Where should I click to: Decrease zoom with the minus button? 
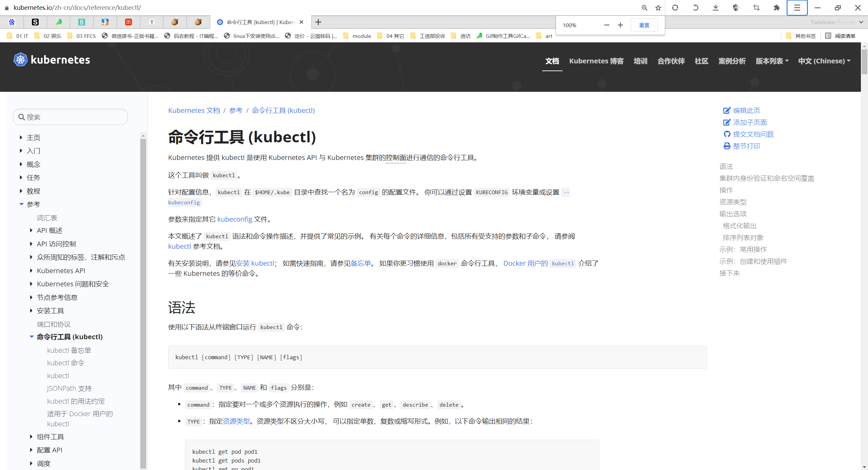click(607, 25)
